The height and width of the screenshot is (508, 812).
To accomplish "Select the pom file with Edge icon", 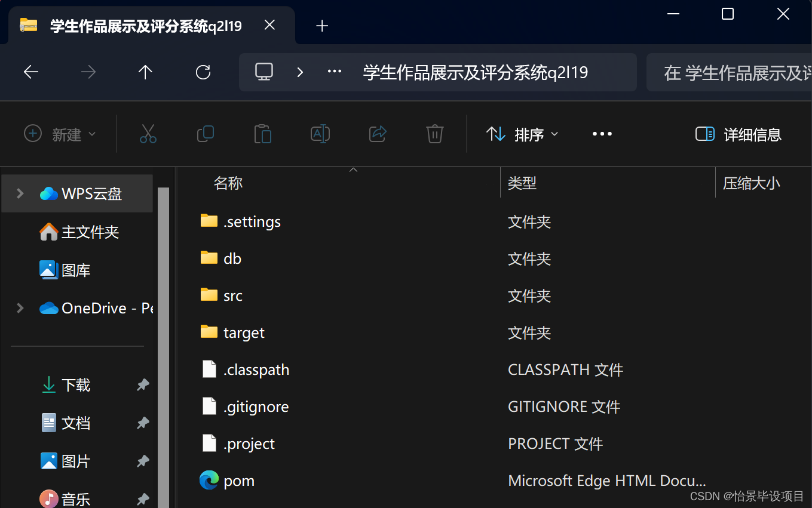I will (239, 481).
